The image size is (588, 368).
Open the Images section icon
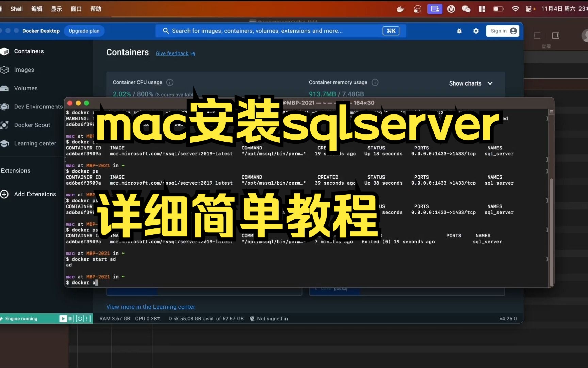pos(4,70)
